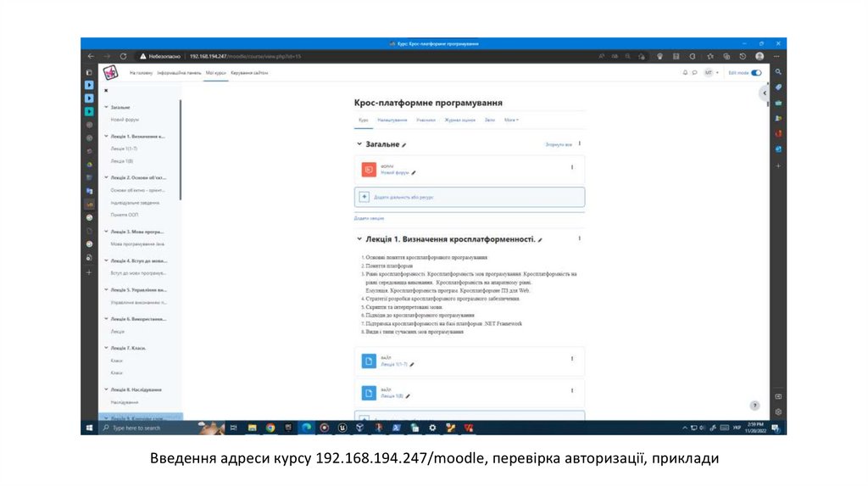The height and width of the screenshot is (487, 868).
Task: Switch to the Налаштування tab
Action: pos(392,120)
